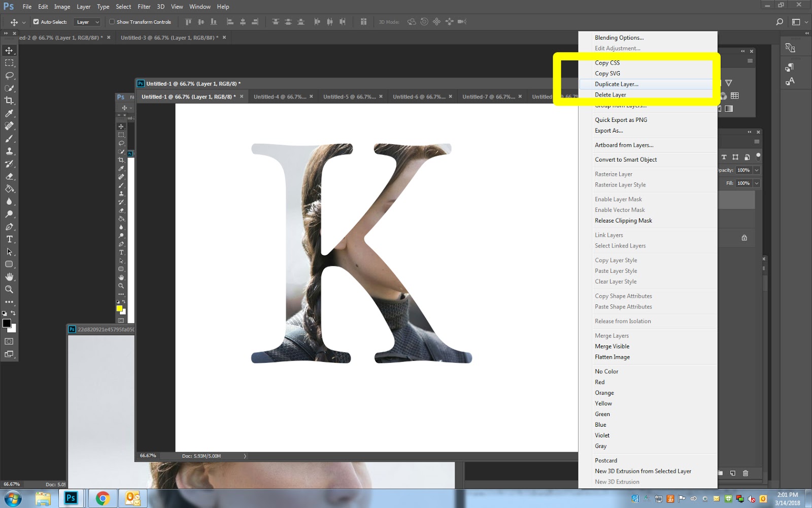Screen dimensions: 812x508
Task: Expand the Opacity value dropdown
Action: (x=757, y=170)
